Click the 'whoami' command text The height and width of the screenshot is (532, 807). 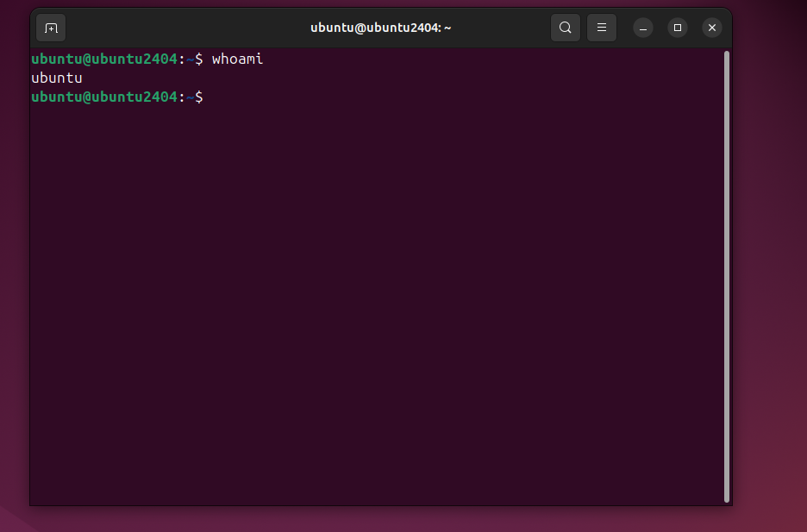237,59
